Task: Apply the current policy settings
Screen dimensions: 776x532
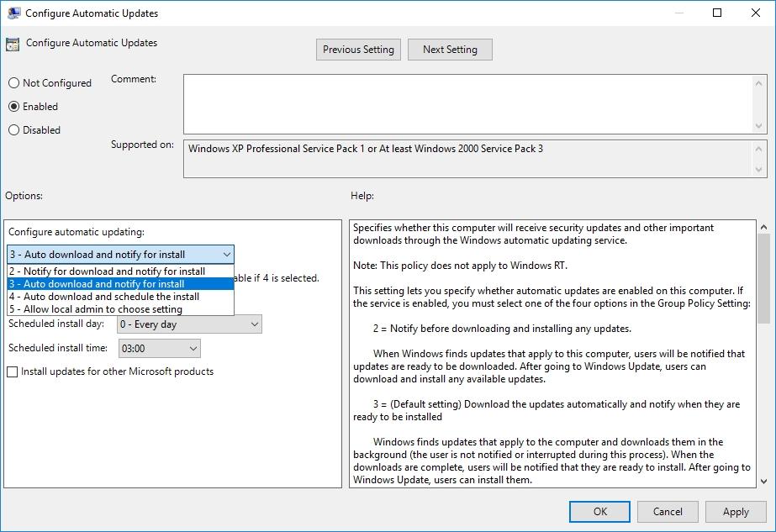Action: coord(735,511)
